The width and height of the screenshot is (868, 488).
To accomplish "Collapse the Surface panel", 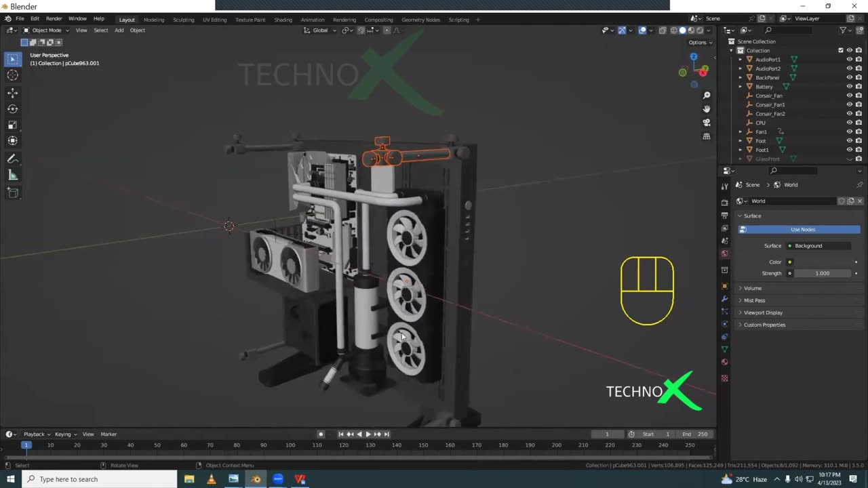I will [751, 216].
